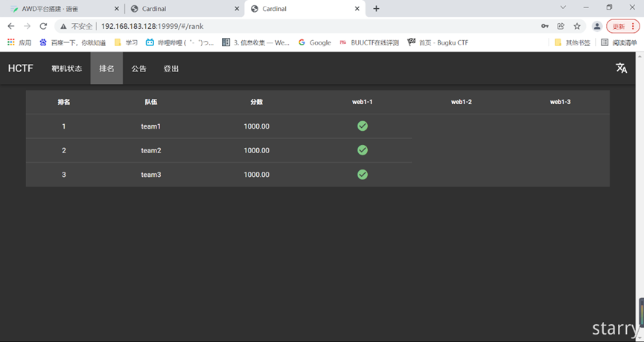644x342 pixels.
Task: Click the 1000.00 score for team3
Action: [x=257, y=175]
